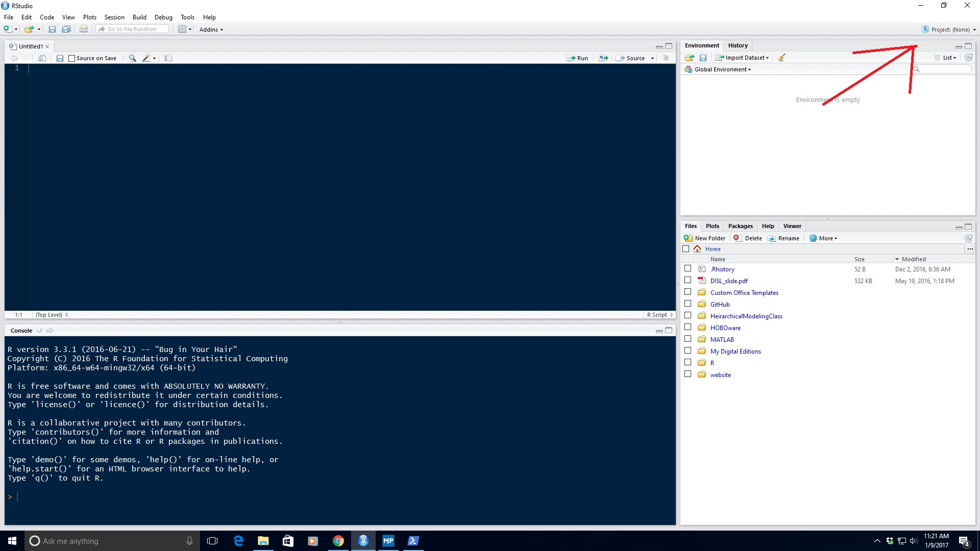Screen dimensions: 980x551
Task: Print the current file icon
Action: [x=84, y=29]
